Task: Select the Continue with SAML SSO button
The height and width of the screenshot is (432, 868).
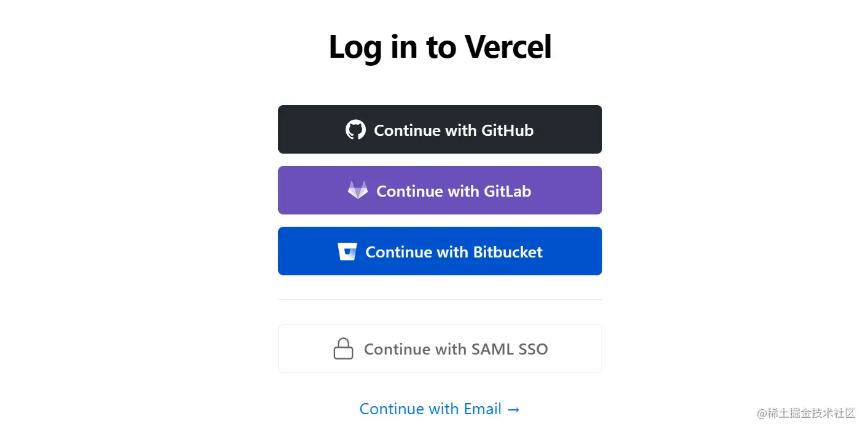Action: (440, 348)
